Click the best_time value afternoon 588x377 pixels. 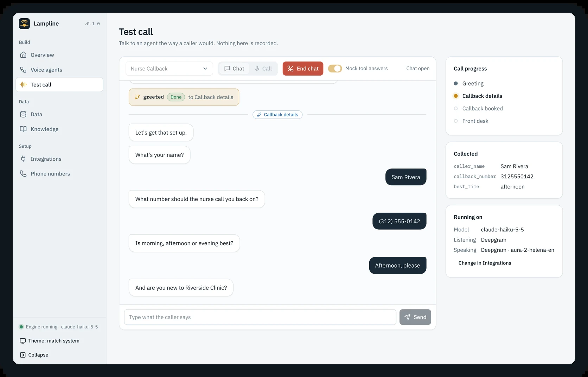pos(512,187)
